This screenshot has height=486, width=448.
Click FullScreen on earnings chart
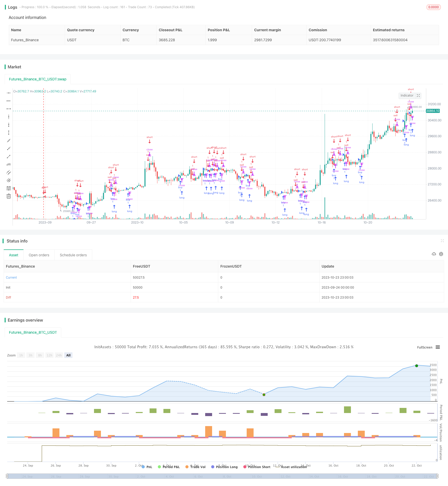click(425, 347)
